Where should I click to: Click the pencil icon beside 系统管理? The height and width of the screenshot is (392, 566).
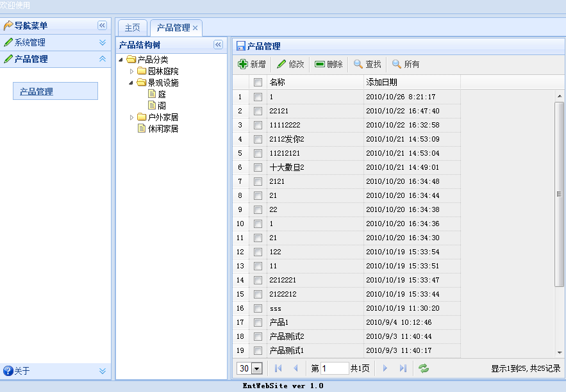(x=8, y=42)
